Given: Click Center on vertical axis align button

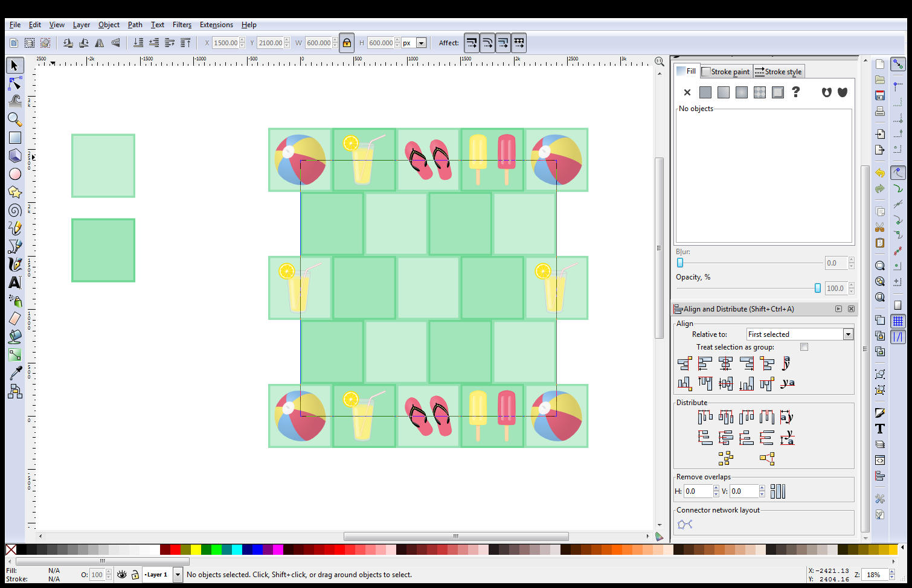Looking at the screenshot, I should click(725, 363).
